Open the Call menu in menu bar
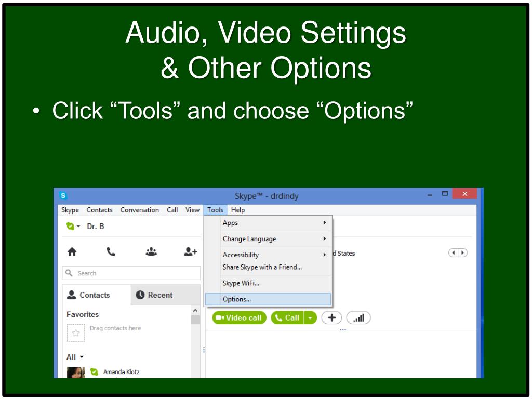This screenshot has width=532, height=399. 172,210
